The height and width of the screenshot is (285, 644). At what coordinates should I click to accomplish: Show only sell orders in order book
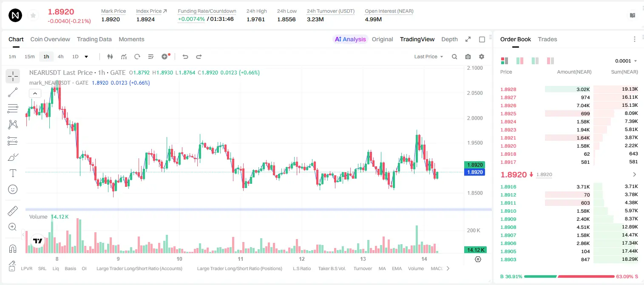click(550, 61)
